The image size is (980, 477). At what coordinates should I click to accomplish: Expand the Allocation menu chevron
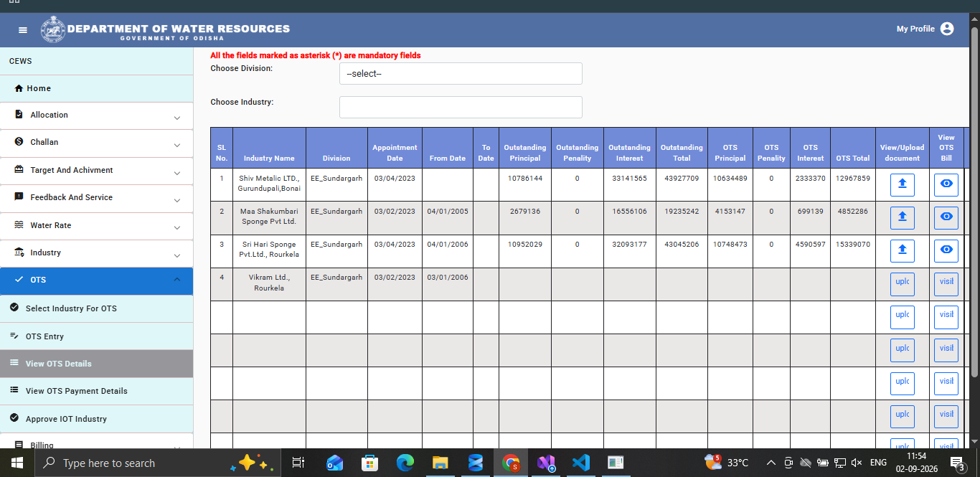pyautogui.click(x=177, y=117)
